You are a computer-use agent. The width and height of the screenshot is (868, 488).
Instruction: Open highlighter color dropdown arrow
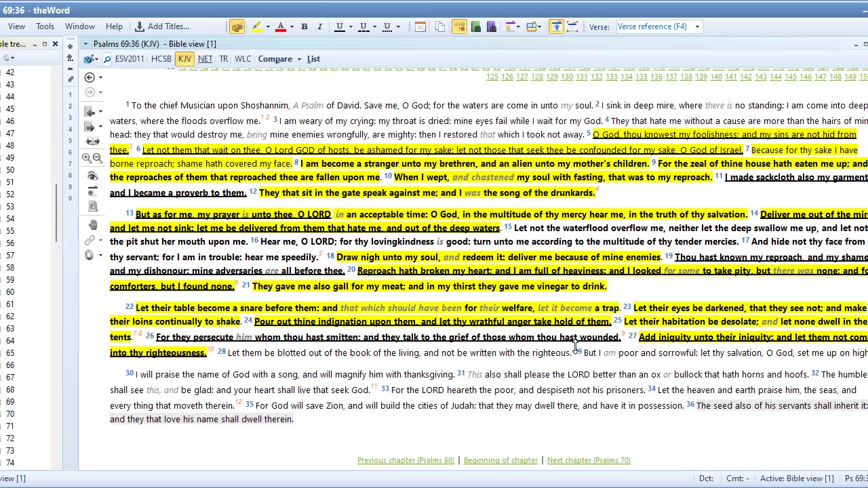coord(267,26)
